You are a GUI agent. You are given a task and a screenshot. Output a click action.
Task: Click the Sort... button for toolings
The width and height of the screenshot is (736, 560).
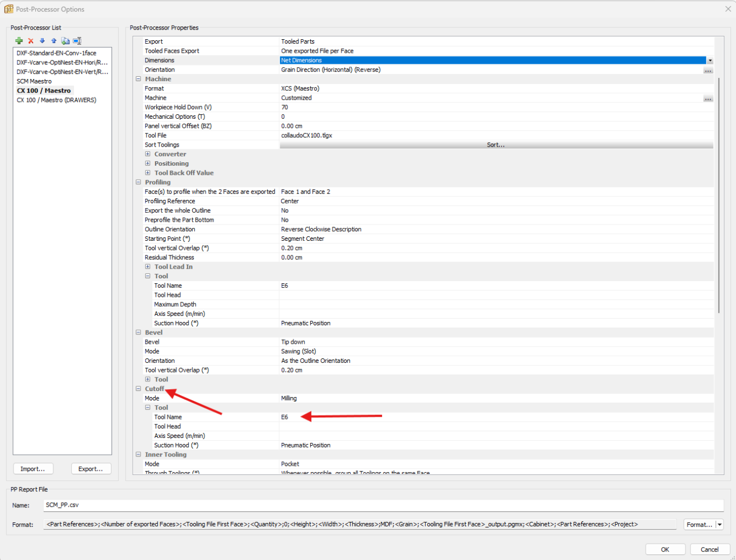(496, 145)
